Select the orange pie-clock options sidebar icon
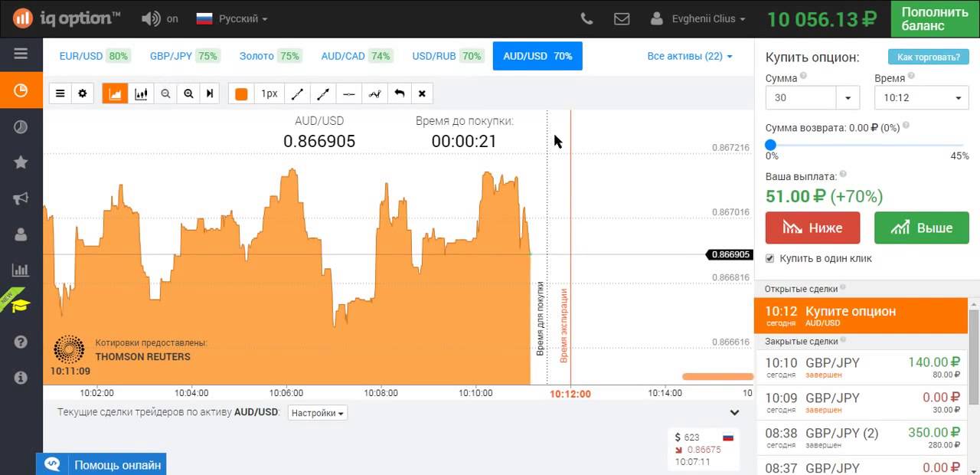Image resolution: width=980 pixels, height=475 pixels. coord(21,91)
